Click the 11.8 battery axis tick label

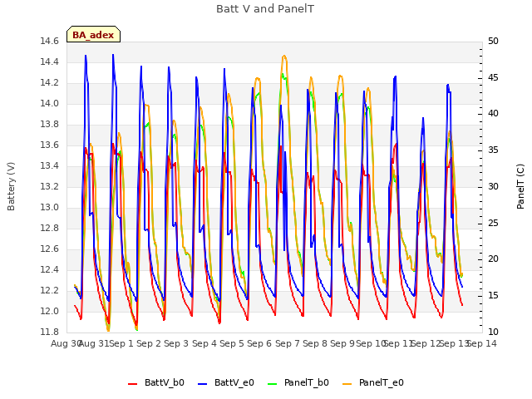pyautogui.click(x=49, y=332)
